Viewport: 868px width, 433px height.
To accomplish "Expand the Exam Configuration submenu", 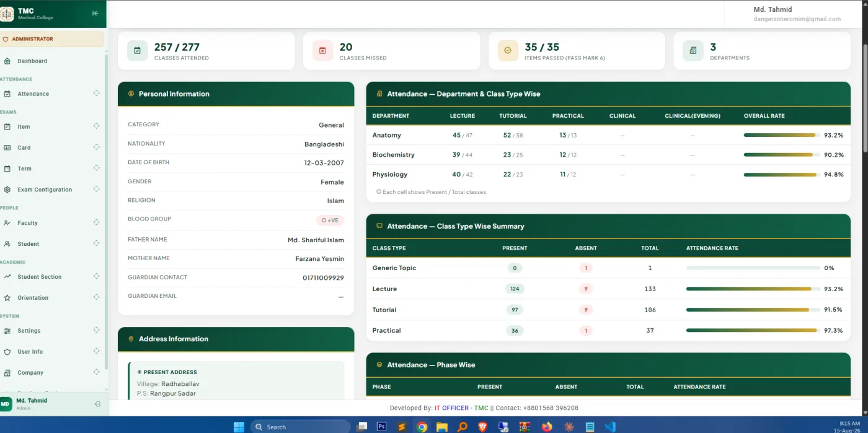I will click(97, 189).
